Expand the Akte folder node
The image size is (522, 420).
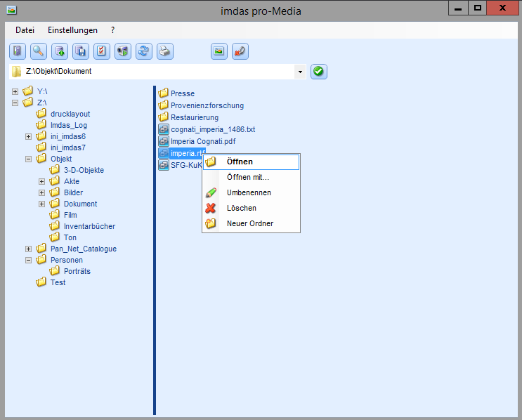point(41,181)
